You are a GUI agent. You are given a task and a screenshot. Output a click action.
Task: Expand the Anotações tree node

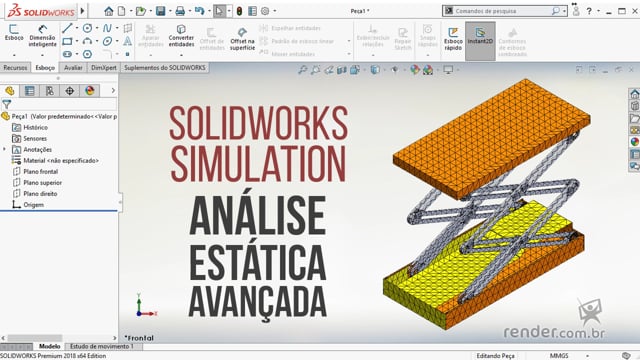point(4,149)
